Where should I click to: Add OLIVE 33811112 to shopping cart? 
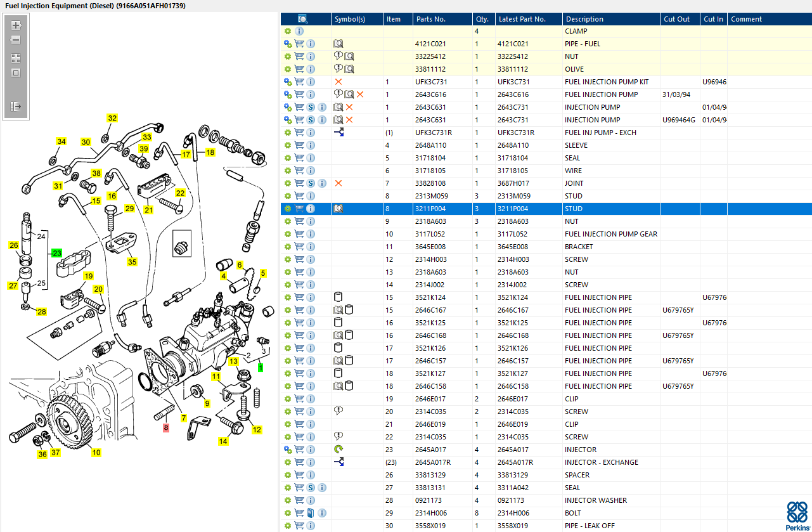pyautogui.click(x=299, y=69)
